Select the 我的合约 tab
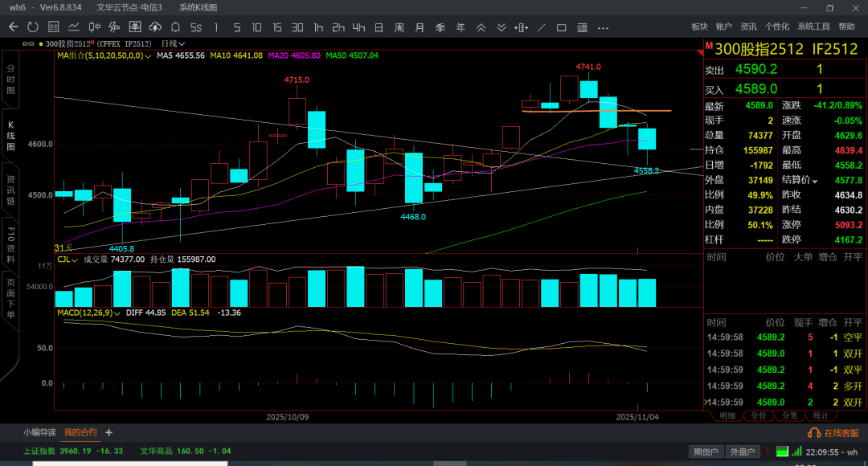The width and height of the screenshot is (868, 466). (80, 432)
